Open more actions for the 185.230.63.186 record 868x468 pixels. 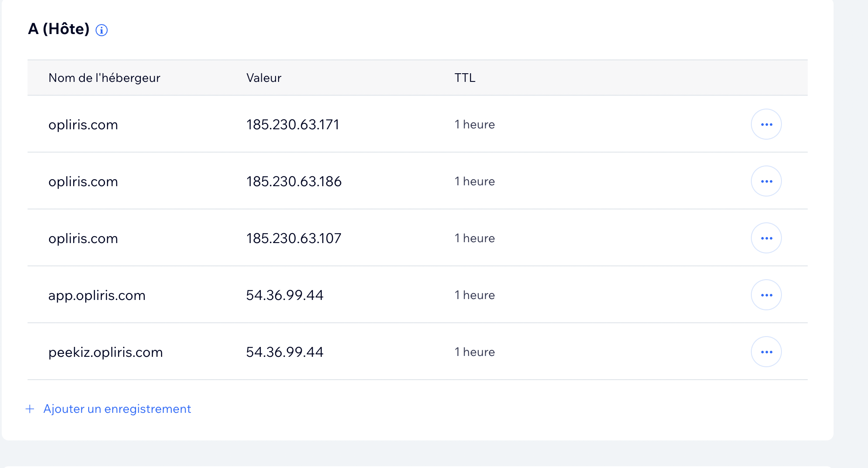pyautogui.click(x=766, y=181)
